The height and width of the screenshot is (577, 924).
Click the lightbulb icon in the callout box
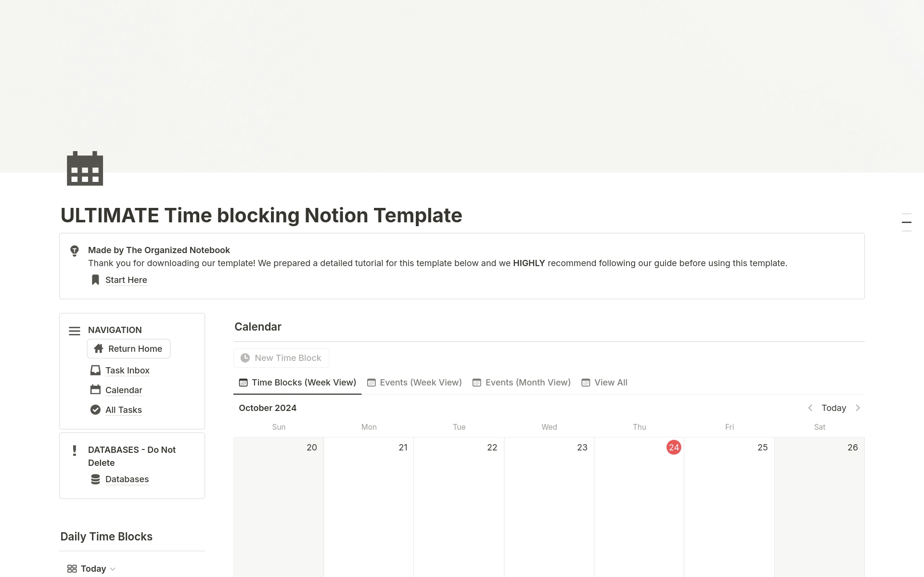pos(75,251)
